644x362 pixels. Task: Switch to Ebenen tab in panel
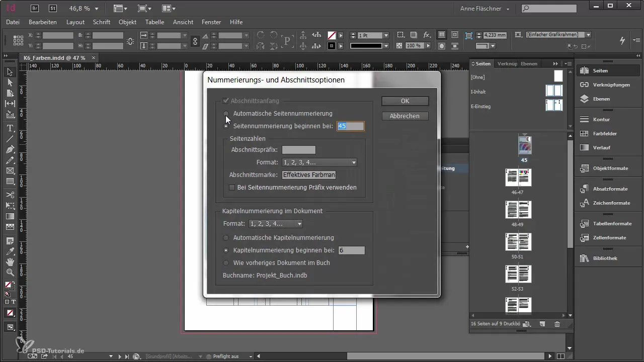(529, 64)
